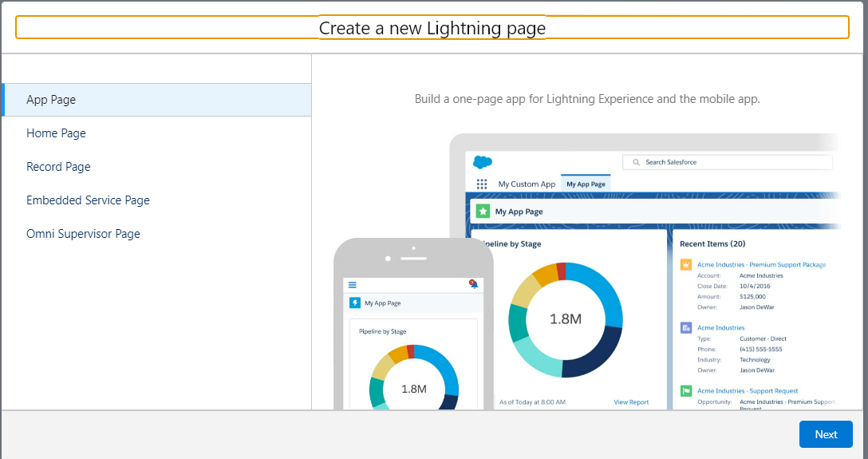Click the My App Page tab in preview
Viewport: 868px width, 459px height.
coord(586,184)
